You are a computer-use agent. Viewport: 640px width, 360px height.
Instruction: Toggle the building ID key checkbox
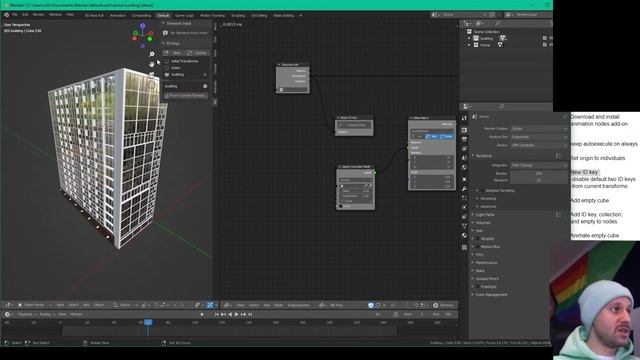(167, 75)
